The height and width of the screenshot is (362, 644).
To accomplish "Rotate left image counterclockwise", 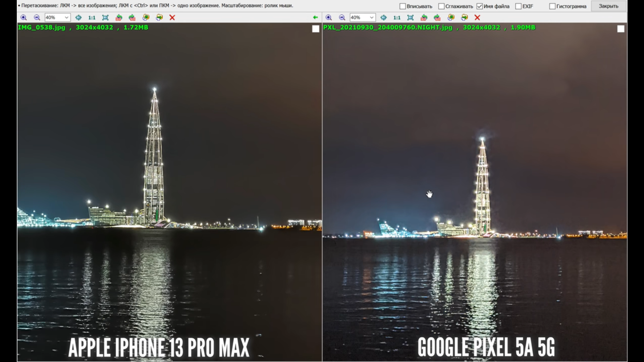I will [x=119, y=17].
